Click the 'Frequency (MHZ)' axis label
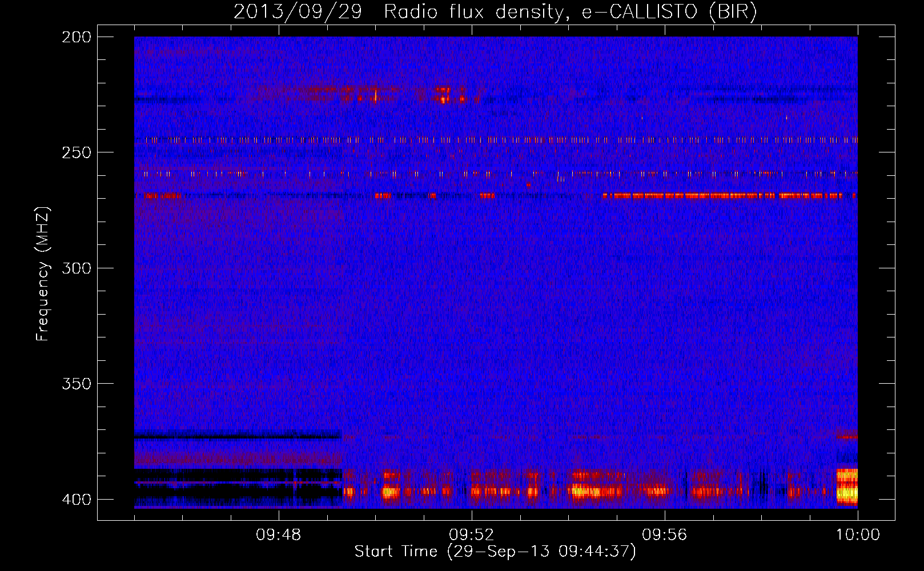924x571 pixels. (43, 274)
